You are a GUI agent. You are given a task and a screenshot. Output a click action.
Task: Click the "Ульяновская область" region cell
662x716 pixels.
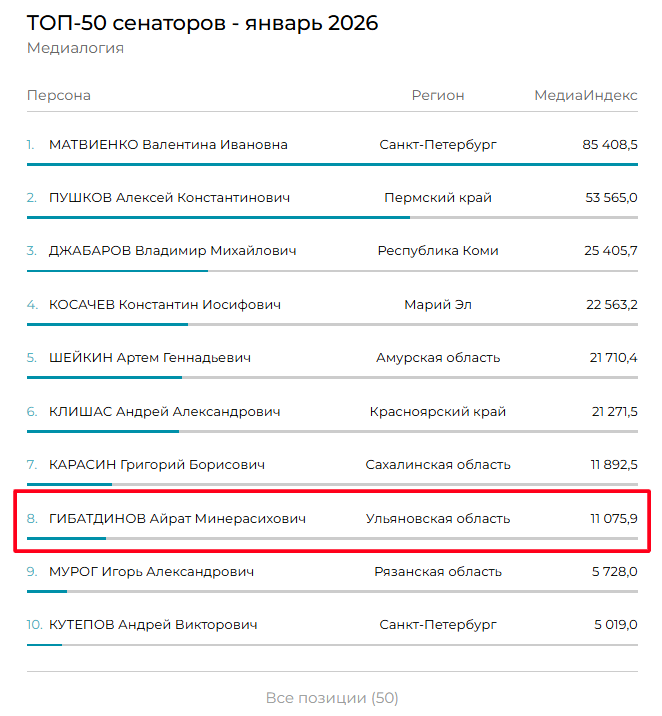438,518
